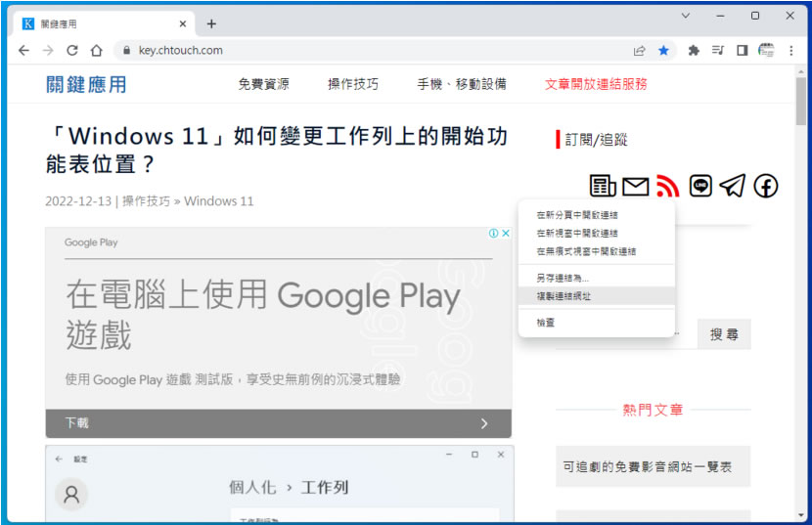
Task: Select 在新分頁中開啟連結 from context menu
Action: click(x=597, y=215)
